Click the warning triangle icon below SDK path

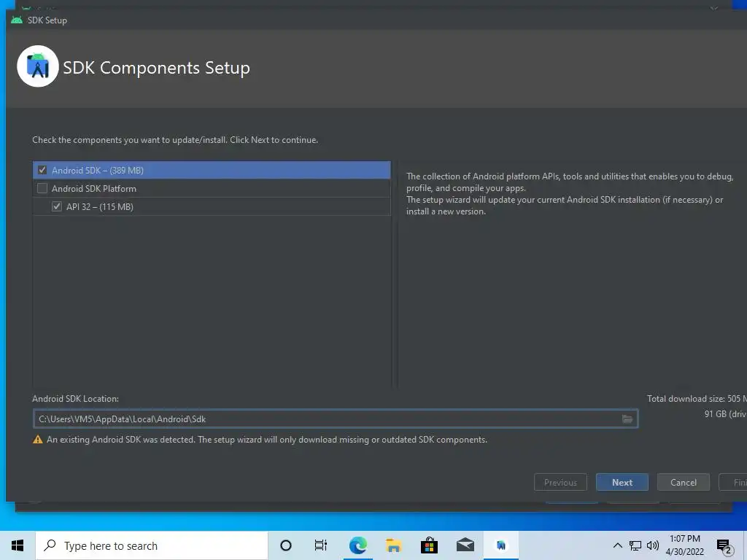click(x=38, y=440)
